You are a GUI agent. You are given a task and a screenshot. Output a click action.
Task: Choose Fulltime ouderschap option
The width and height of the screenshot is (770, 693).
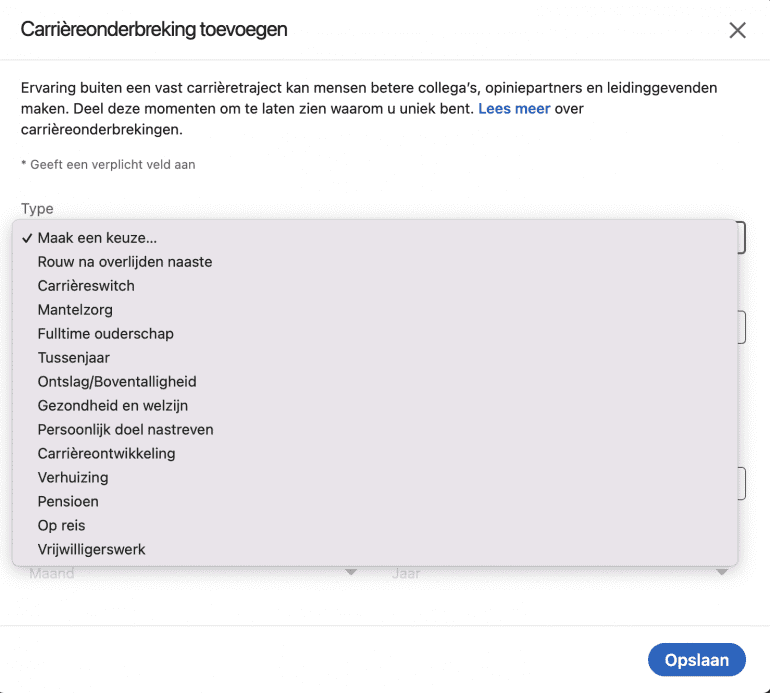click(x=375, y=334)
